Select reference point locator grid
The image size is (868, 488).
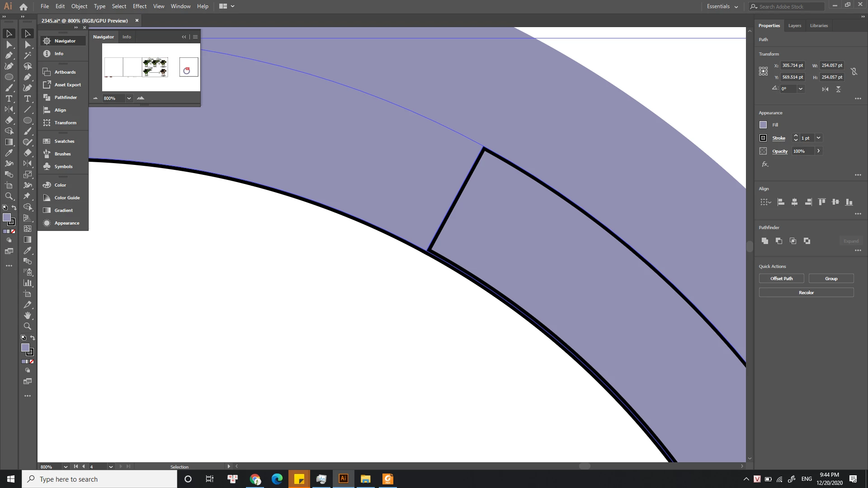(763, 71)
